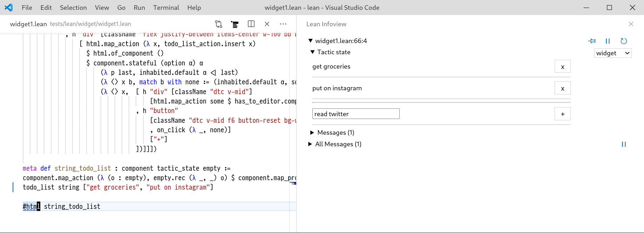
Task: Toggle pause for All Messages updates
Action: click(x=624, y=144)
